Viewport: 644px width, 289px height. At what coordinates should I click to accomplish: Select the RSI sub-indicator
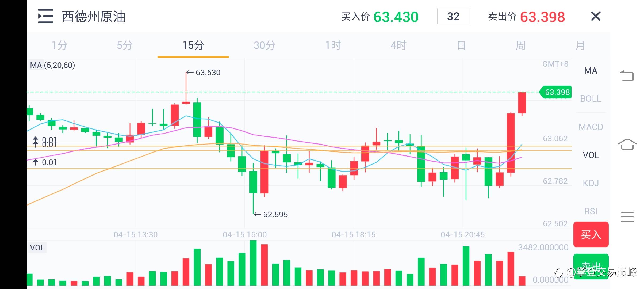591,211
